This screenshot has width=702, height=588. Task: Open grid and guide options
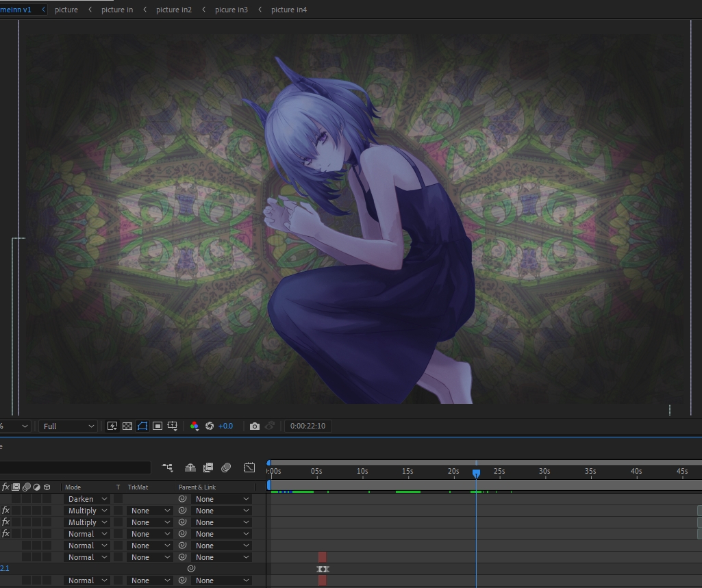click(173, 426)
